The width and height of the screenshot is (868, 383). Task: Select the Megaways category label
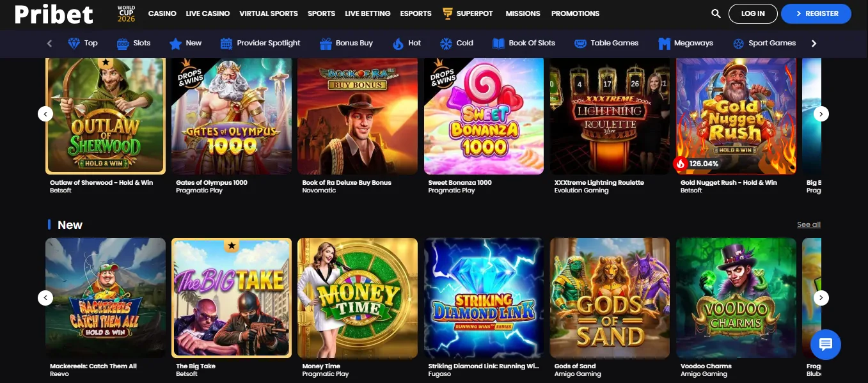[x=693, y=43]
